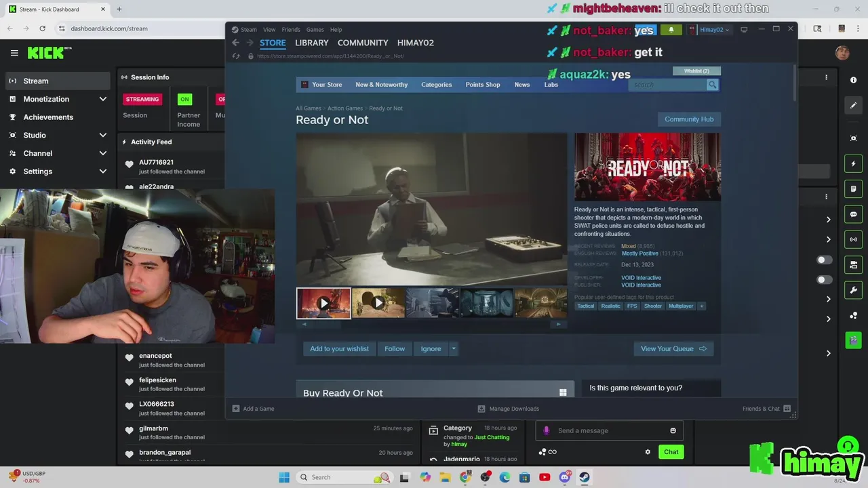Click the media strip left scroll arrow
Viewport: 868px width, 488px height.
304,325
